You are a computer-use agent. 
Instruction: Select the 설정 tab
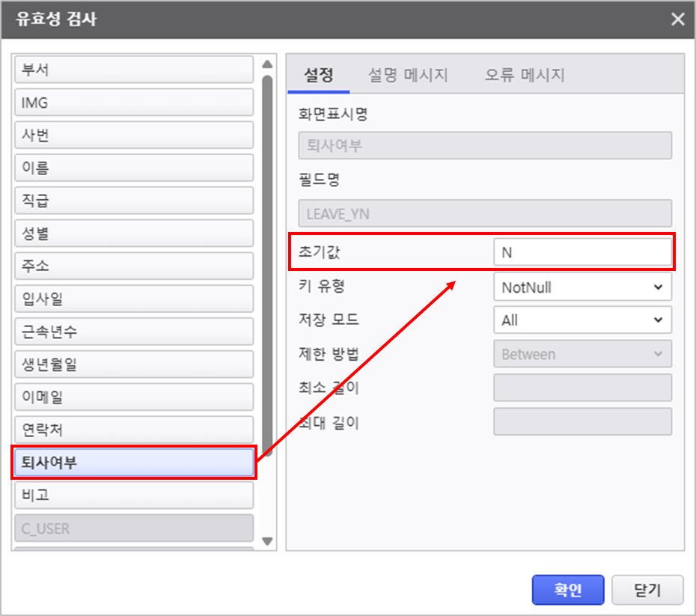click(x=318, y=75)
